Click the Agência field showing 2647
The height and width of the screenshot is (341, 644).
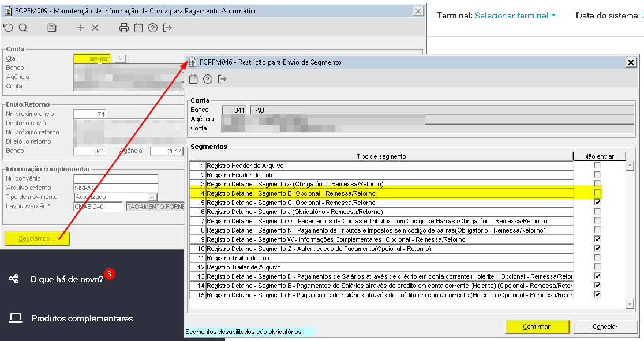tap(167, 151)
